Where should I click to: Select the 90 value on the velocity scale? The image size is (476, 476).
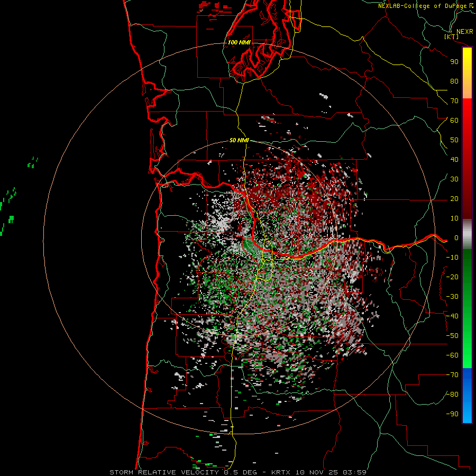point(454,62)
